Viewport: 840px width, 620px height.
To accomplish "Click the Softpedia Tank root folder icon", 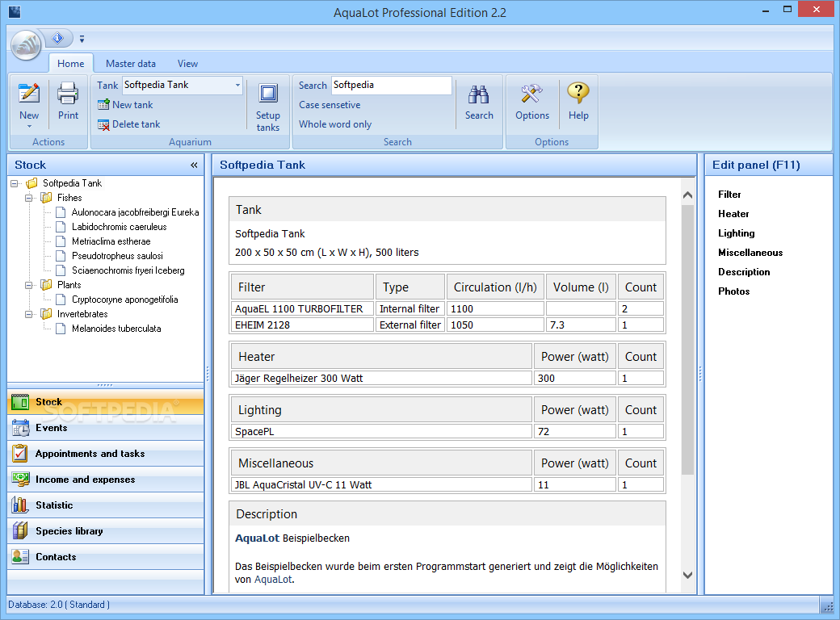I will (32, 183).
